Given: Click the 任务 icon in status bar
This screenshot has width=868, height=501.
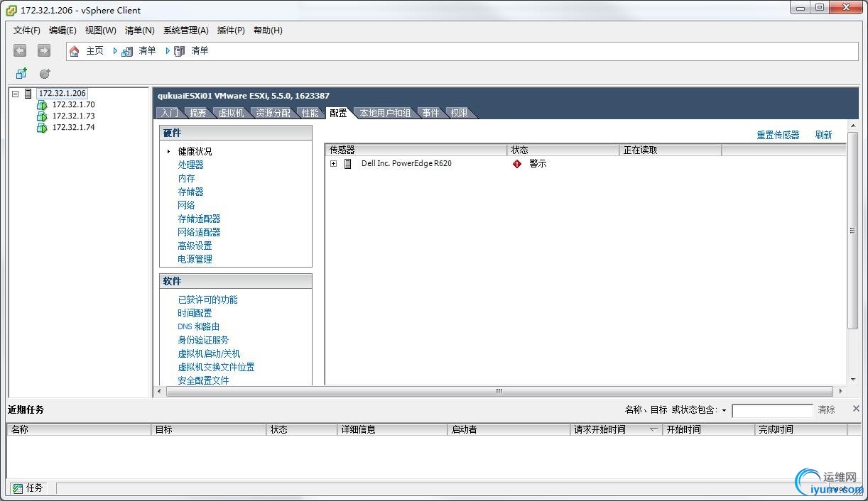Looking at the screenshot, I should coord(17,488).
